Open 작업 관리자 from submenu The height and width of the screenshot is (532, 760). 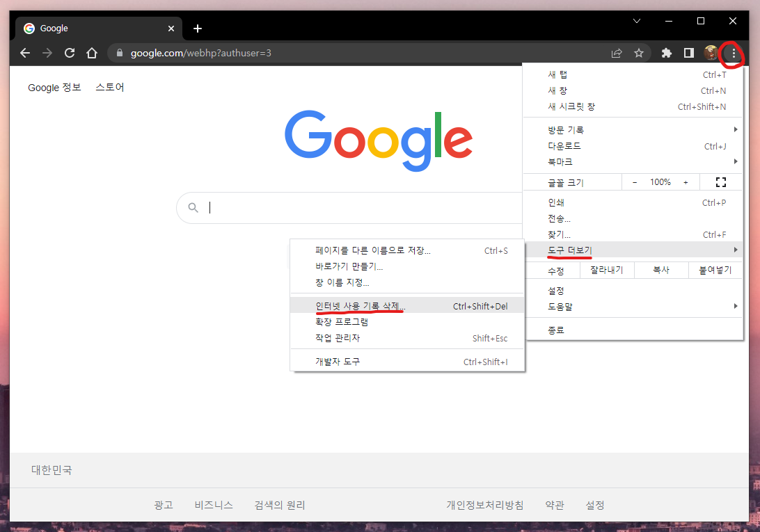point(407,338)
